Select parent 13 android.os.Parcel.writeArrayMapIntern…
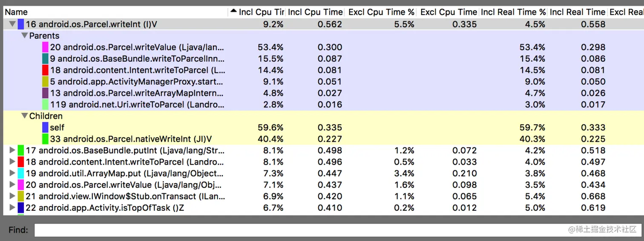Screen dimensions: 644x241 click(x=137, y=93)
